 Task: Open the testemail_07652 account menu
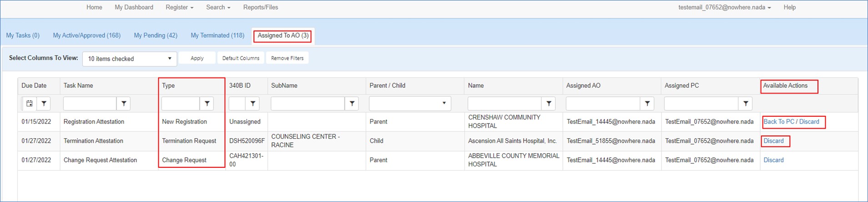coord(725,7)
